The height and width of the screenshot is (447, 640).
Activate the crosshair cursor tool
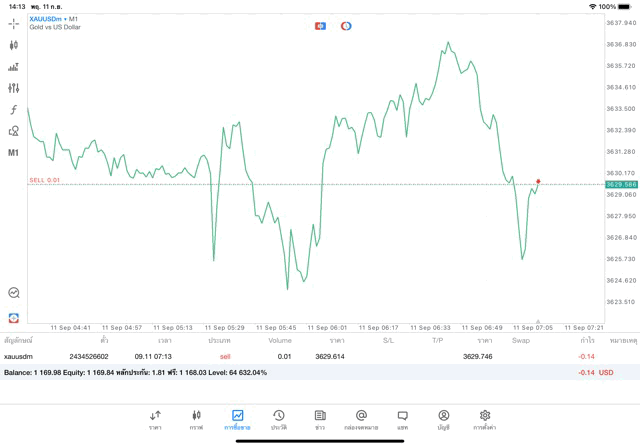coord(14,23)
